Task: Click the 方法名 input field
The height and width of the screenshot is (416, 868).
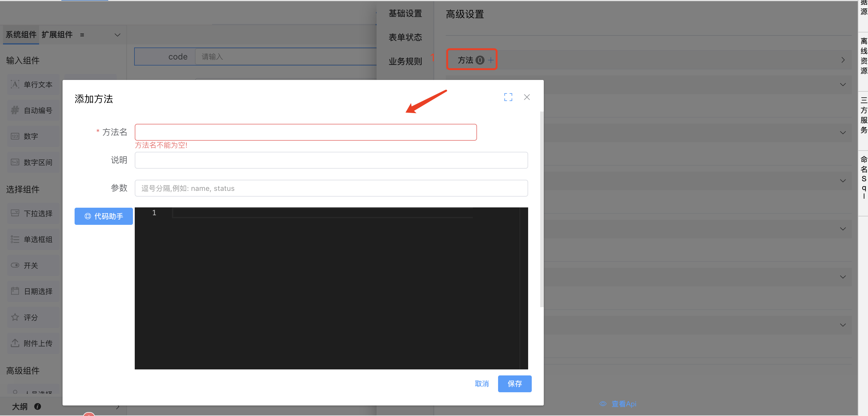Action: point(305,132)
